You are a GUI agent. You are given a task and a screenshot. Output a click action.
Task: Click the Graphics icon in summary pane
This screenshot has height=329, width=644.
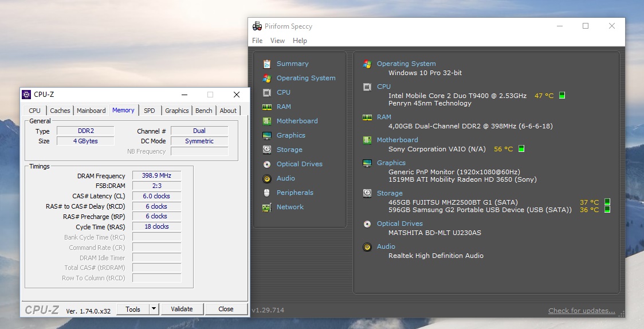367,163
